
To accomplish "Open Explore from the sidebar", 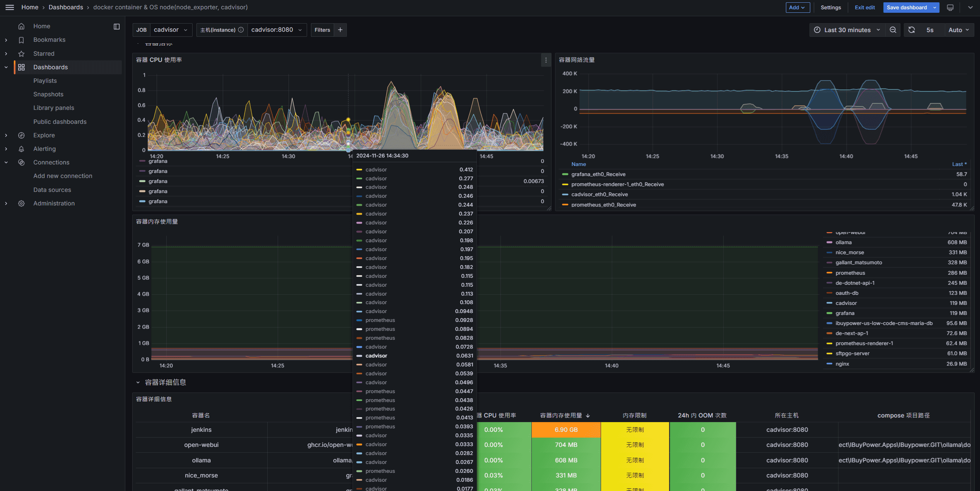I will [x=44, y=135].
